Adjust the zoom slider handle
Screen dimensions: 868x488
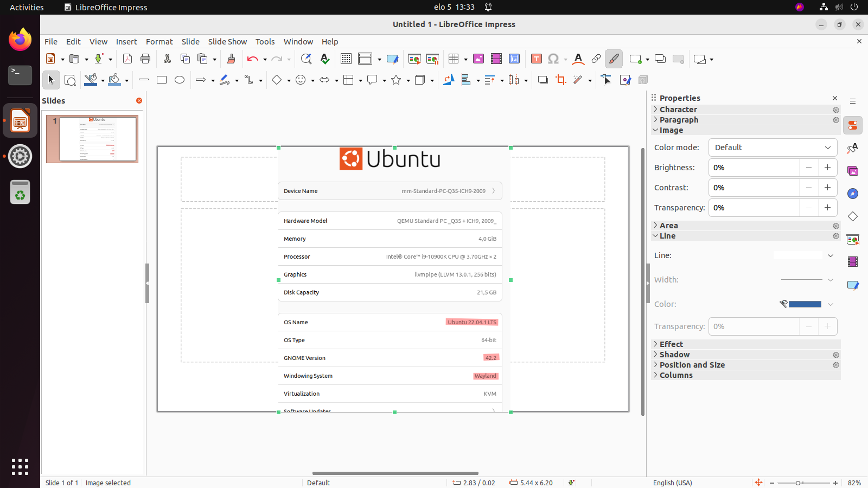(798, 483)
